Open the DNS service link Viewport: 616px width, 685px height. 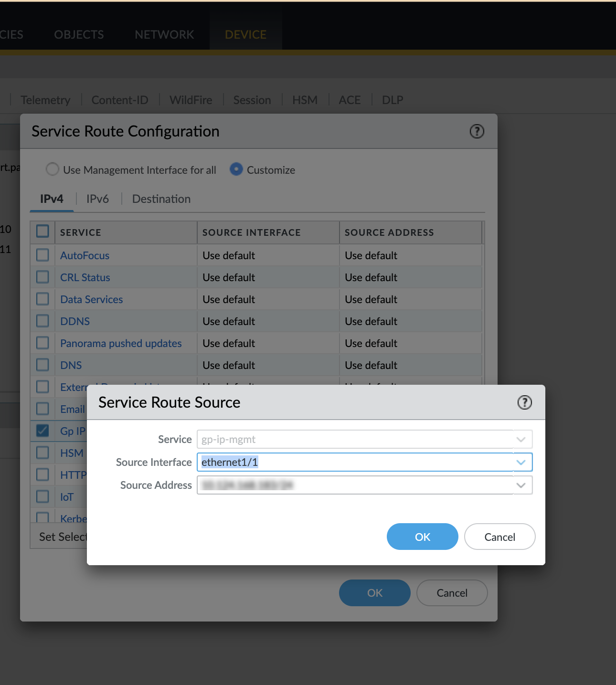coord(71,365)
